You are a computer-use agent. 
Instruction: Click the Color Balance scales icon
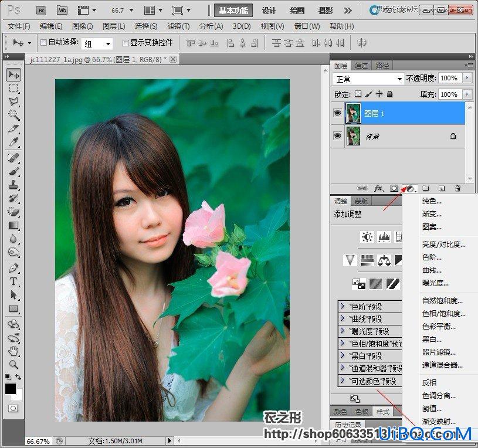click(384, 260)
